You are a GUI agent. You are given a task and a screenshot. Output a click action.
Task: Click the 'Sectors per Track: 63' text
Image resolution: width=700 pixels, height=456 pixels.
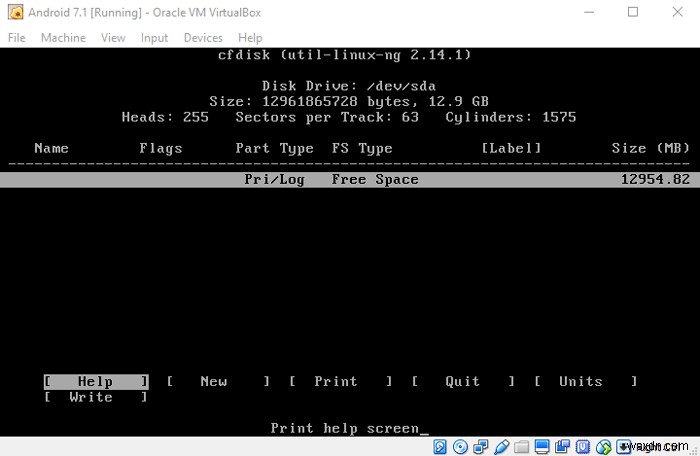(x=327, y=117)
